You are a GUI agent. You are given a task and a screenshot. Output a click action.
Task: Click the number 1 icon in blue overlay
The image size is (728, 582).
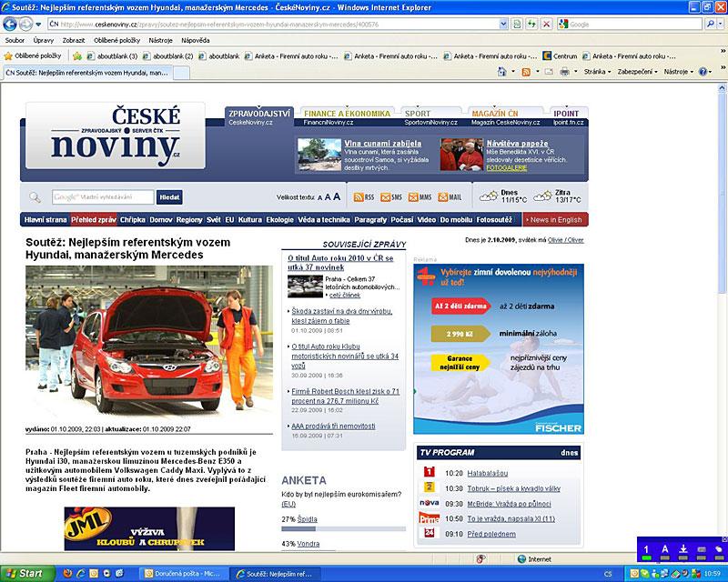click(x=646, y=550)
